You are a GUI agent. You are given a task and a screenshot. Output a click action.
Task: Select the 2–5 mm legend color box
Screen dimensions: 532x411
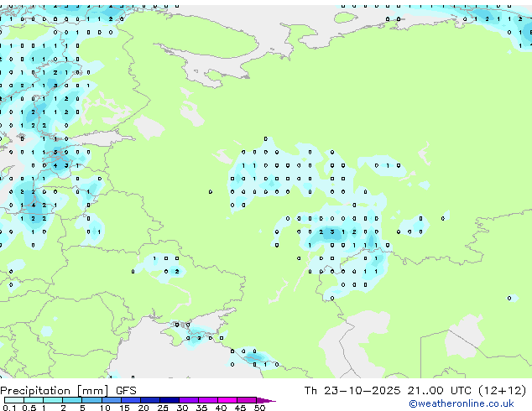tap(72, 400)
